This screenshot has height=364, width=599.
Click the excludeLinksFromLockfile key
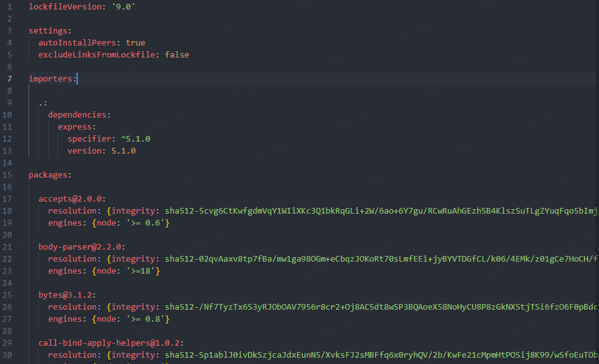(97, 55)
